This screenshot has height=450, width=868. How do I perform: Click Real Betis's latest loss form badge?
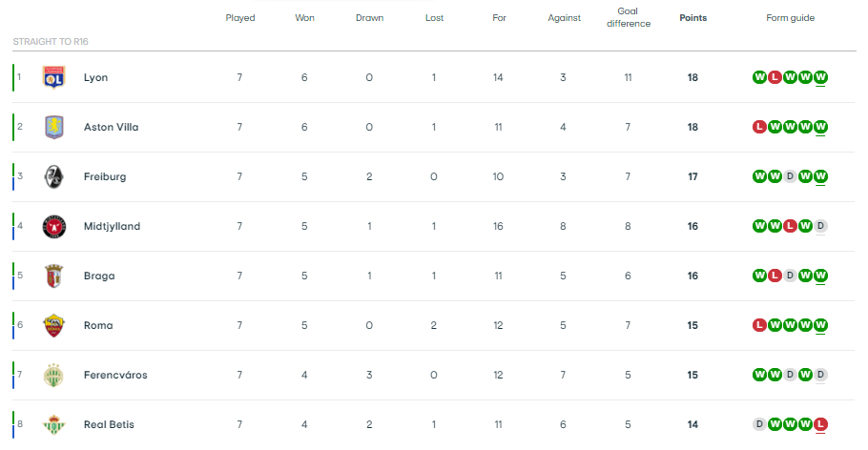coord(820,424)
